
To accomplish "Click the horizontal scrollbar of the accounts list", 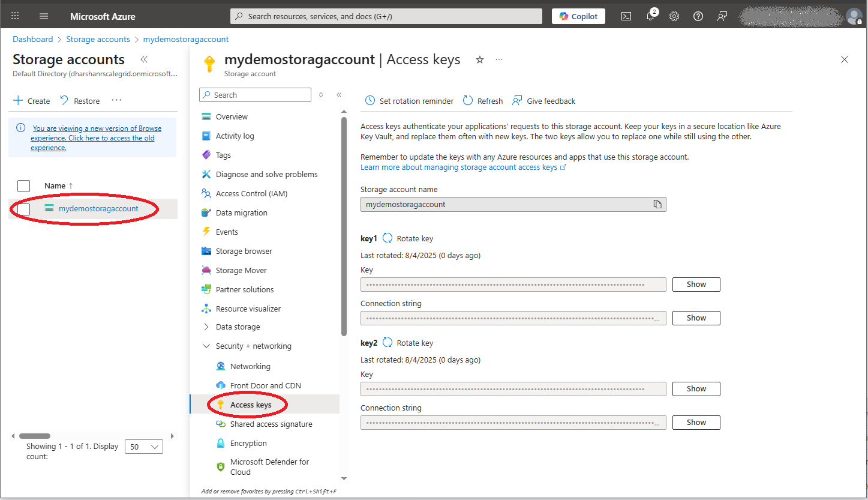I will click(35, 436).
